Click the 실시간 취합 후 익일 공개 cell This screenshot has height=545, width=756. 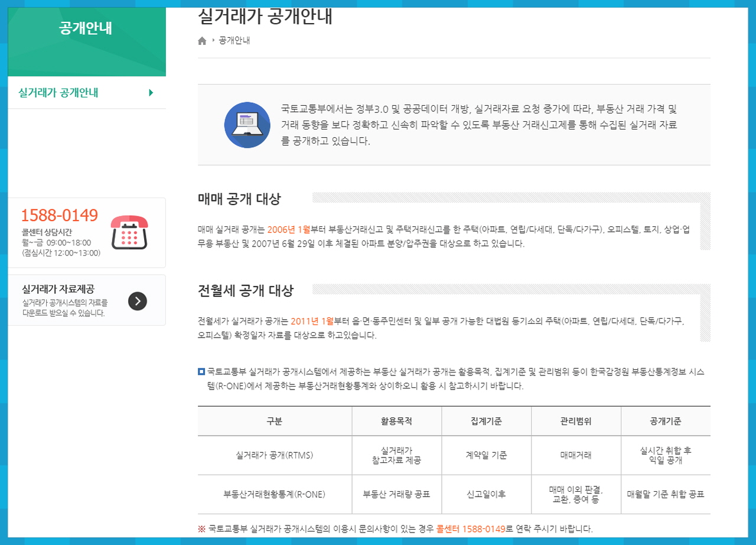coord(666,456)
